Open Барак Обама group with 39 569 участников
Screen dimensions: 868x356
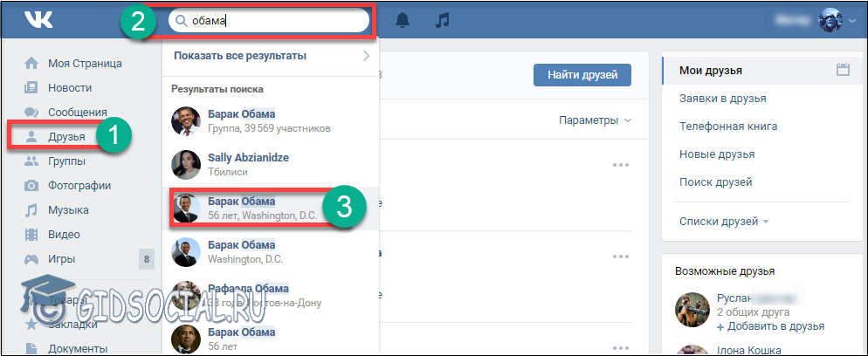(x=271, y=120)
